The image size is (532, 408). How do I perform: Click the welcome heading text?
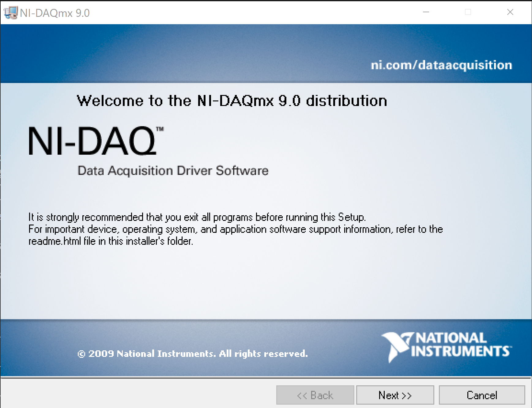tap(232, 101)
